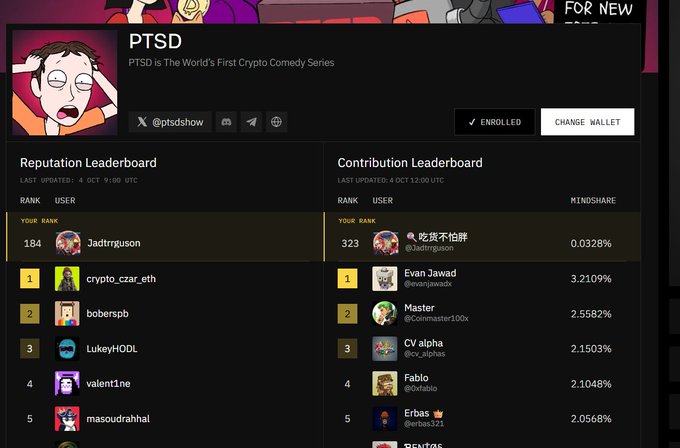Open crypto_czar_eth username
Screen dimensions: 680x448
(x=121, y=279)
